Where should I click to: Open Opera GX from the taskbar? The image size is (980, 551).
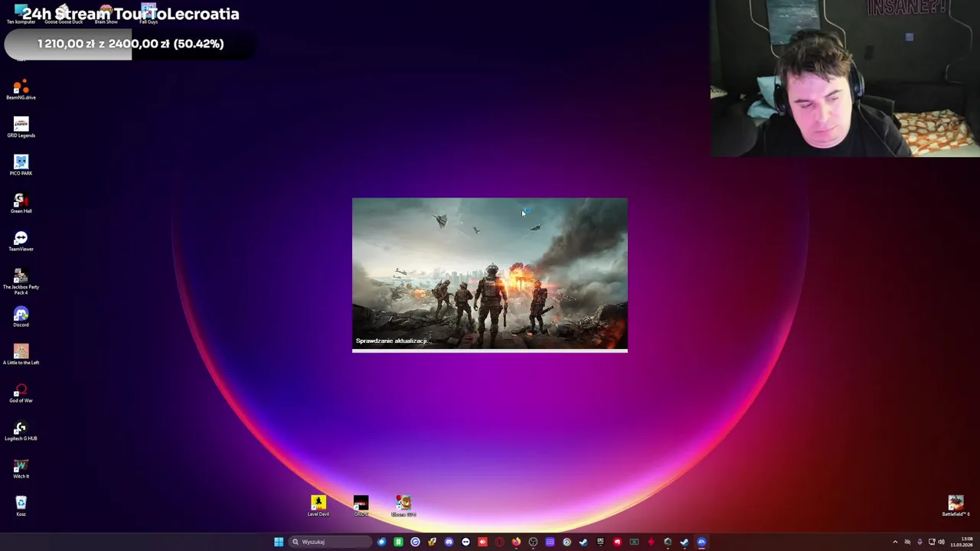(x=499, y=542)
